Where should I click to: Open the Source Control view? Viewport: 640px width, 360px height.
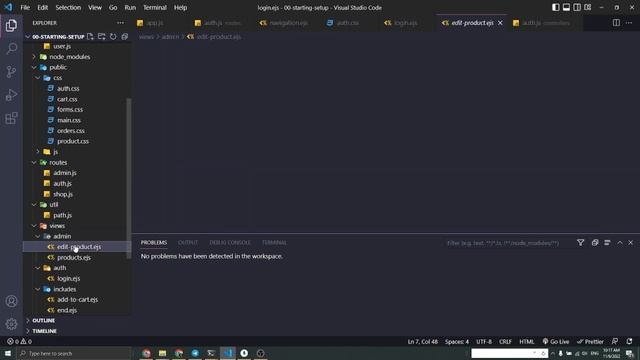pos(11,72)
